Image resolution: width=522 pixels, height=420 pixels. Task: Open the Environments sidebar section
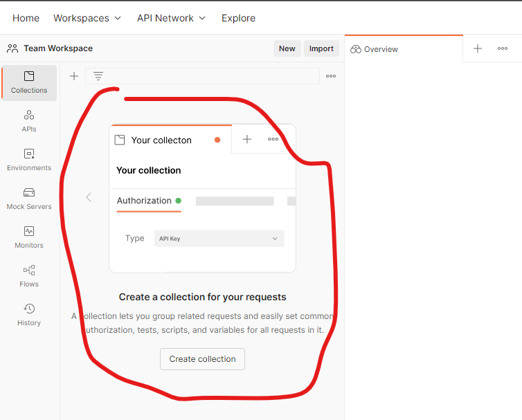click(29, 160)
